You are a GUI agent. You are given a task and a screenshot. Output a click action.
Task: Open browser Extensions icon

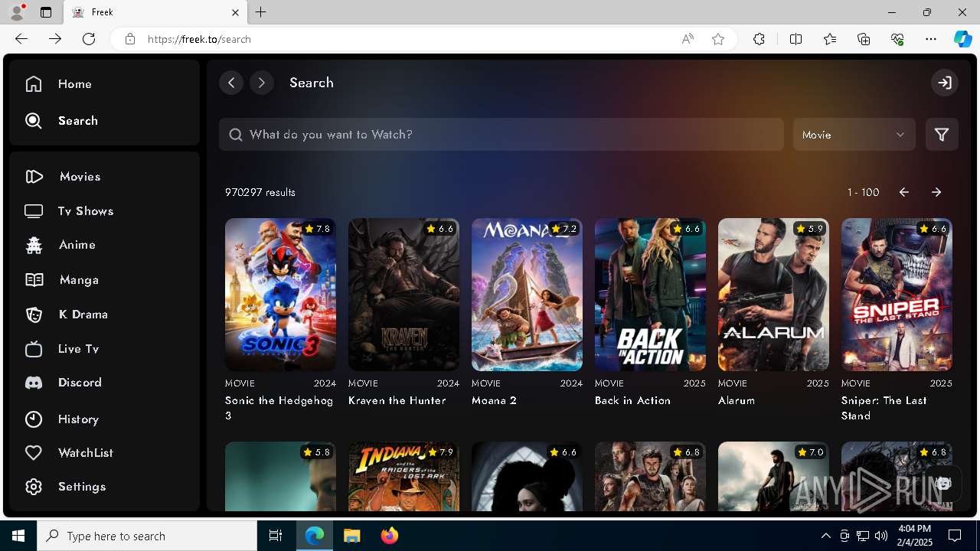pyautogui.click(x=759, y=39)
